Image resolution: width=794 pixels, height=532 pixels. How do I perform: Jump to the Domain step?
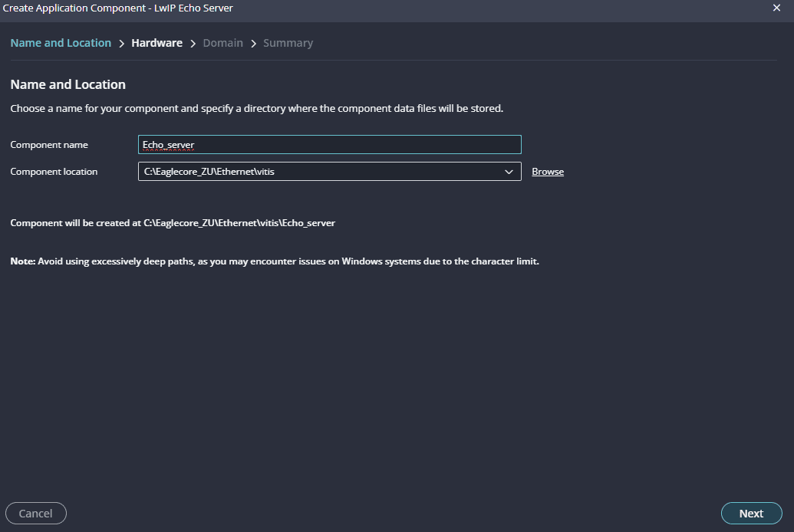coord(222,43)
